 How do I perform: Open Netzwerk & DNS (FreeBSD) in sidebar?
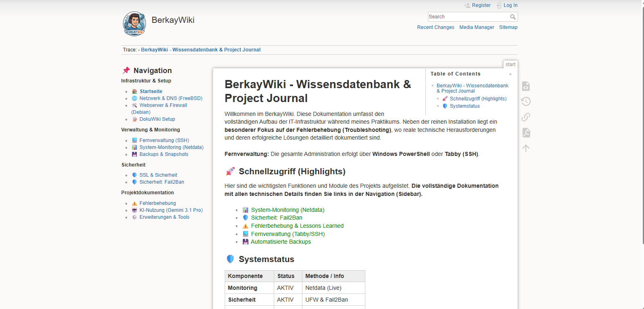pyautogui.click(x=171, y=98)
